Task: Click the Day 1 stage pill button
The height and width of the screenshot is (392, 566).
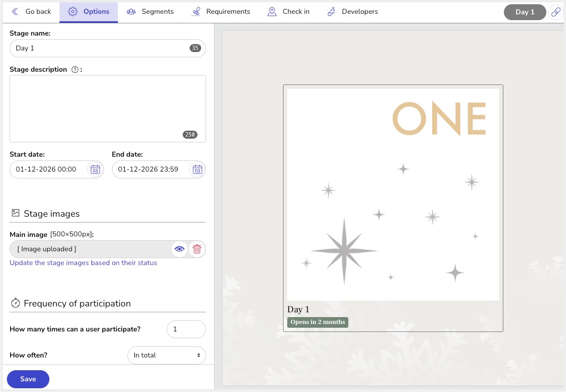Action: coord(525,12)
